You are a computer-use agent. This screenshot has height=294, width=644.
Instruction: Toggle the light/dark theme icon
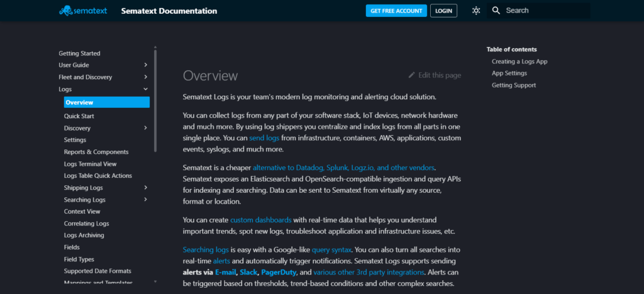pos(476,11)
